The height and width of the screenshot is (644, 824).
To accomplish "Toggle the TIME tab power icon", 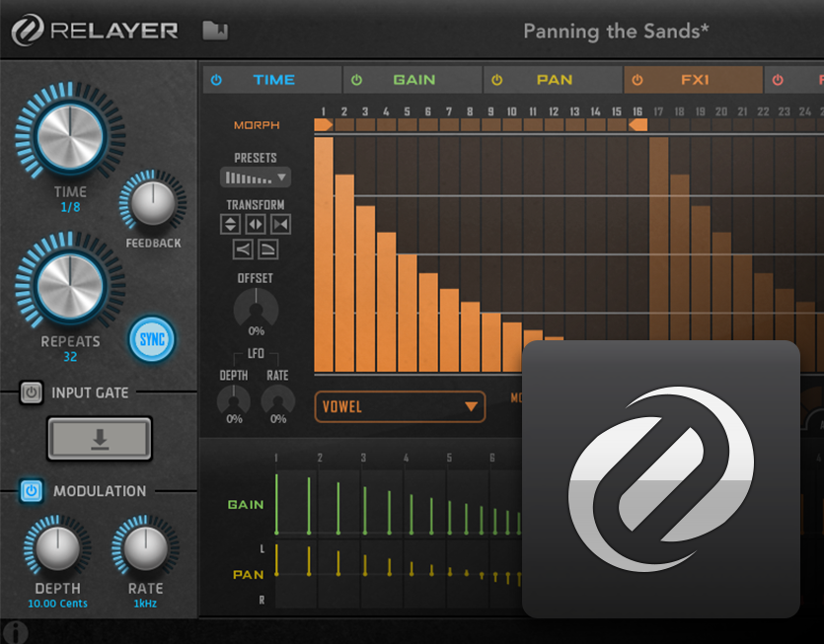I will point(216,80).
